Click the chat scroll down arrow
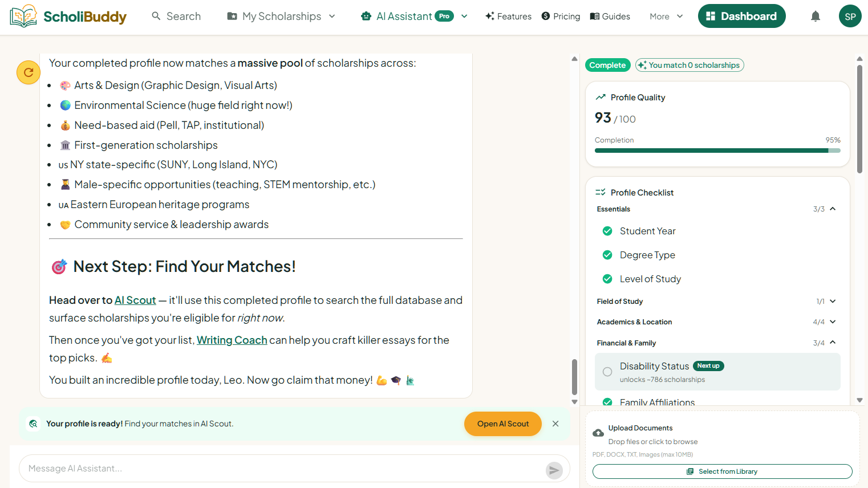 pyautogui.click(x=574, y=402)
